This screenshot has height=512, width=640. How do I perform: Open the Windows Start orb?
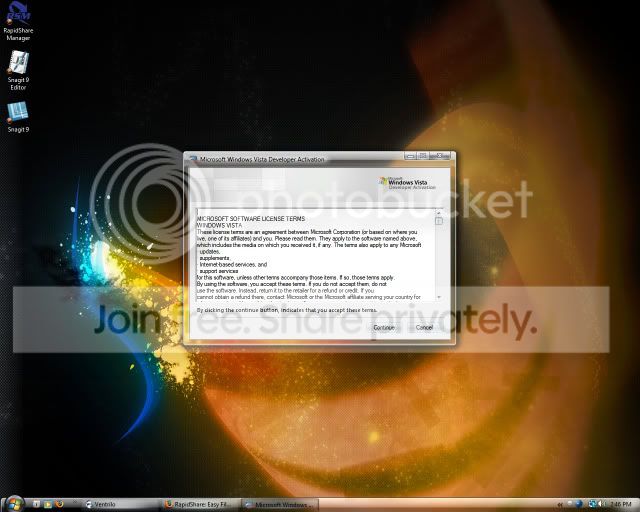pyautogui.click(x=14, y=503)
